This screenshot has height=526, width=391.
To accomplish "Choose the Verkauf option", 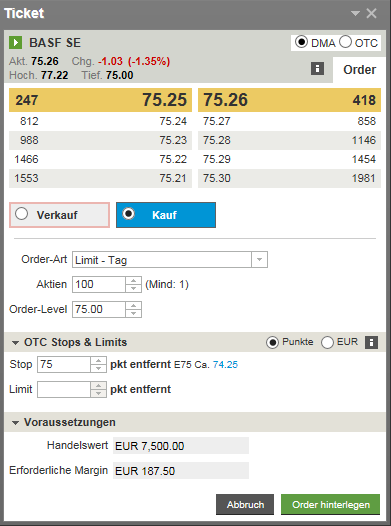I will [59, 215].
